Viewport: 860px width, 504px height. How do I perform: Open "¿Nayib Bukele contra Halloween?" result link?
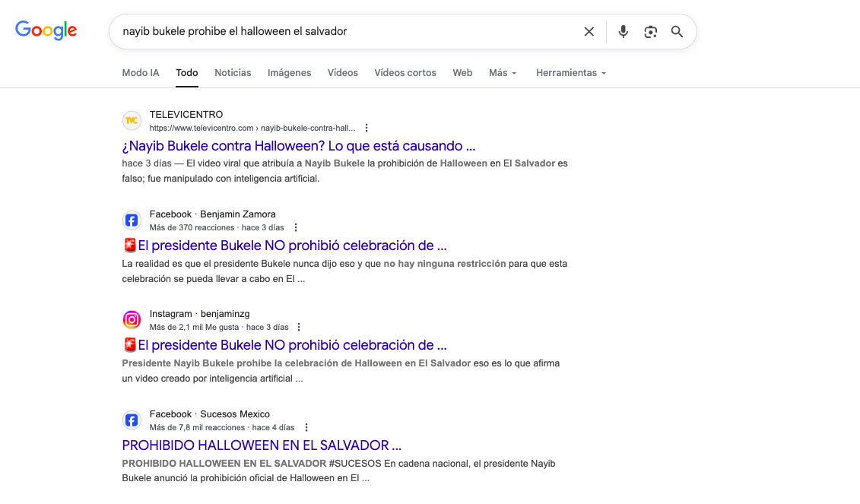coord(298,145)
